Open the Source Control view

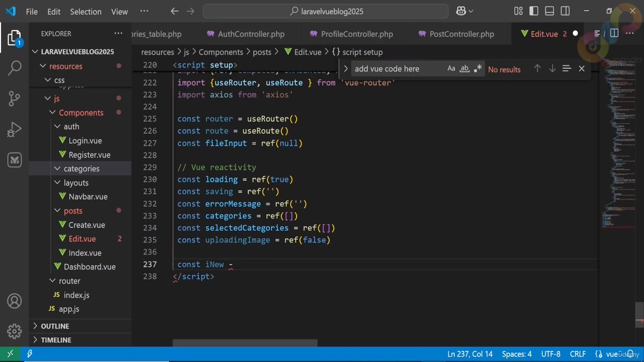15,99
